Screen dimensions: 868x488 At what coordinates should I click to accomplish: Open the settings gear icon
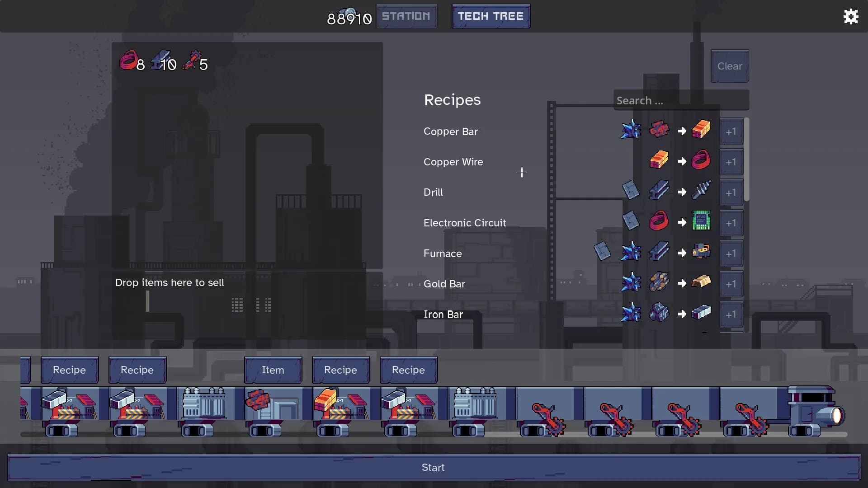tap(851, 17)
